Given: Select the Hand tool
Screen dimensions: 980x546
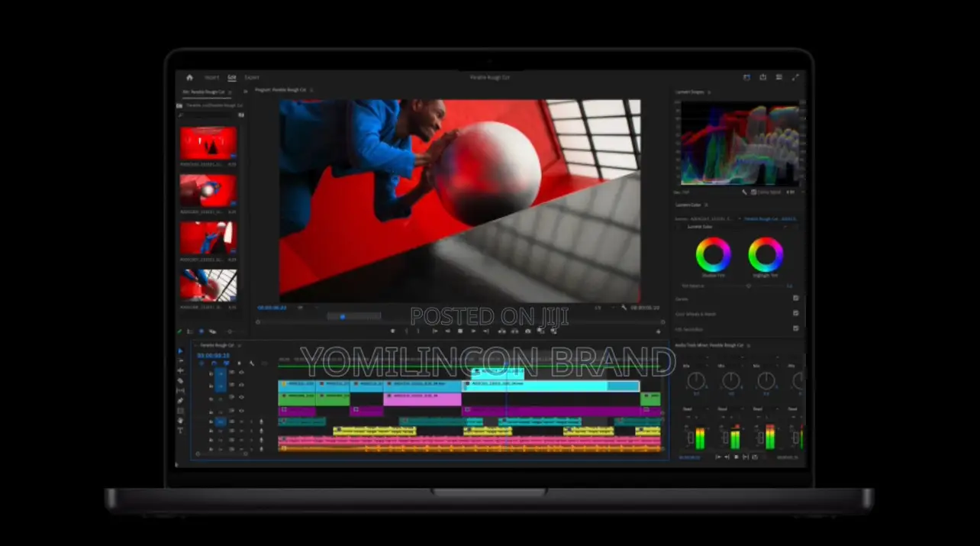Looking at the screenshot, I should (x=180, y=421).
